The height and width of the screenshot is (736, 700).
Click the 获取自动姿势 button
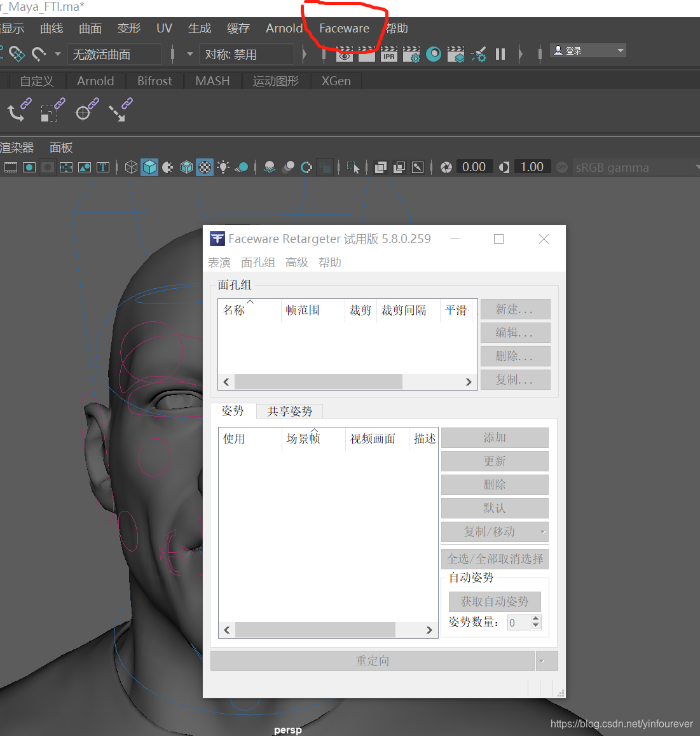pos(495,602)
